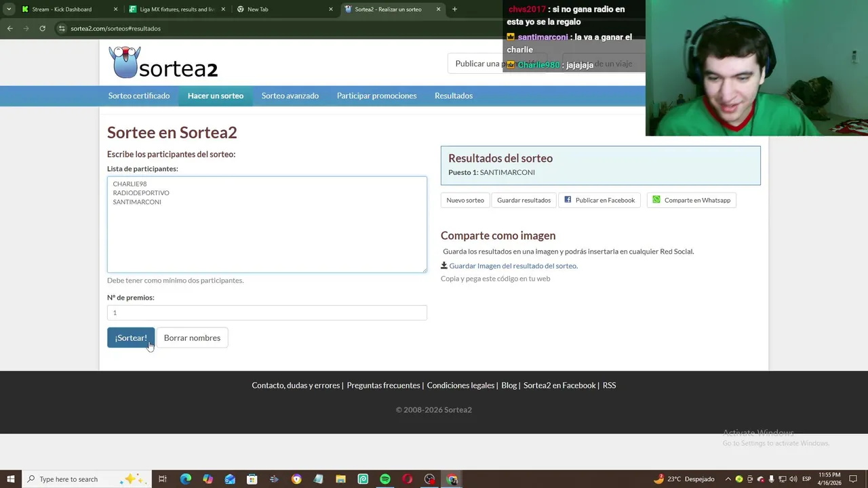Select SANTIMARCONI in participants list
Viewport: 868px width, 488px height.
(137, 202)
